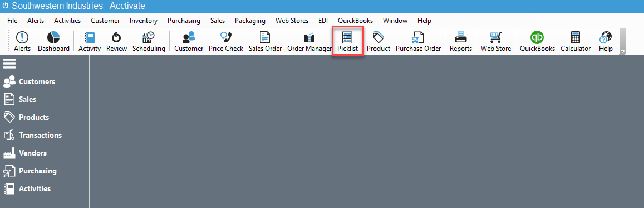Open the Customer menu in menu bar
The width and height of the screenshot is (644, 208).
tap(106, 21)
